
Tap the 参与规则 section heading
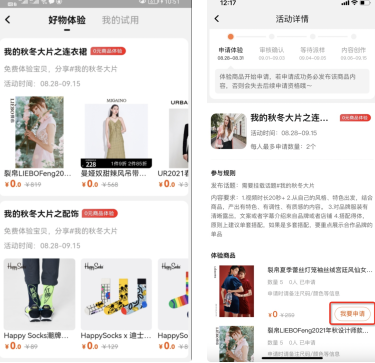[x=223, y=173]
